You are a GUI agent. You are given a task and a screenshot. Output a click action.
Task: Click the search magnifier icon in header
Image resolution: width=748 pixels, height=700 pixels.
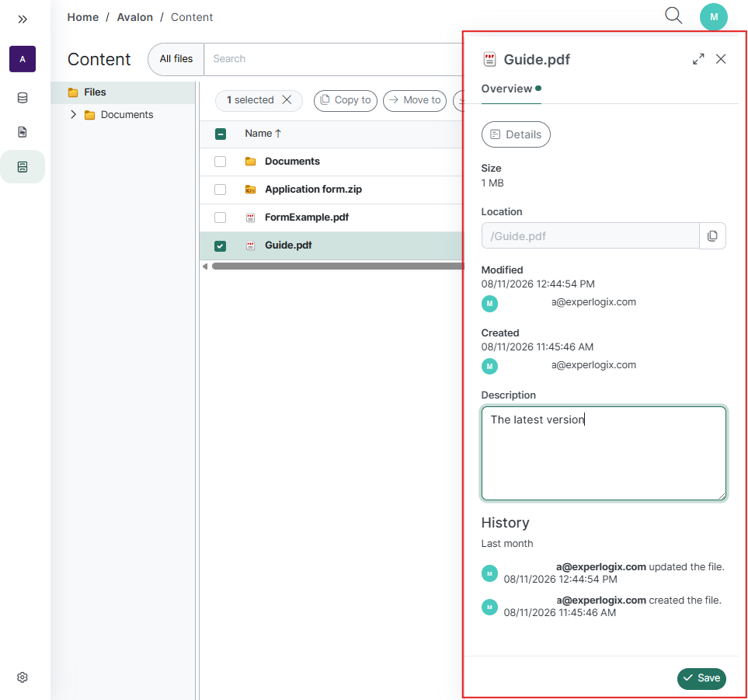pyautogui.click(x=673, y=16)
